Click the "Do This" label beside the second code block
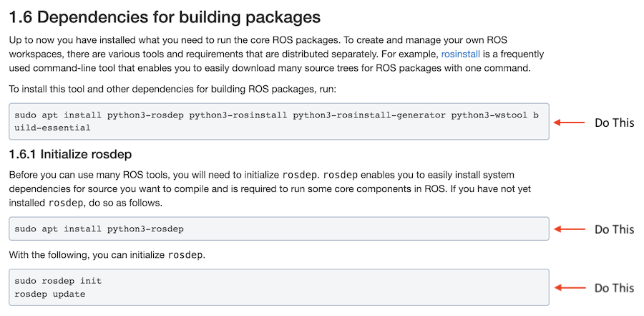Screen dimensions: 644x316 point(614,229)
